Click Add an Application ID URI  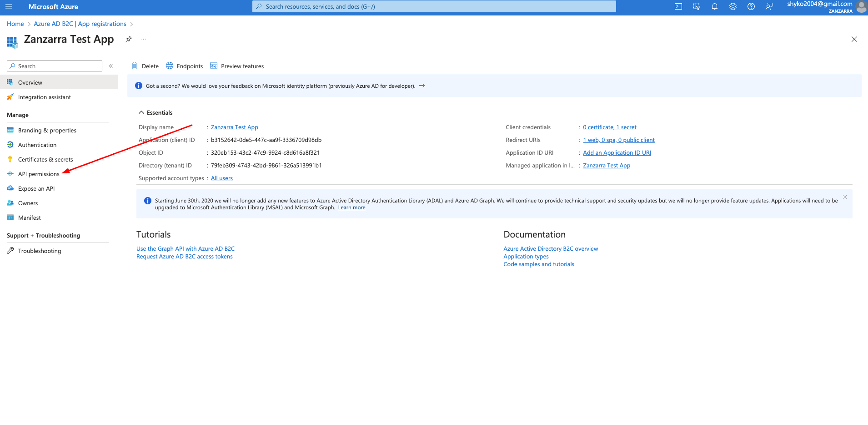(617, 153)
